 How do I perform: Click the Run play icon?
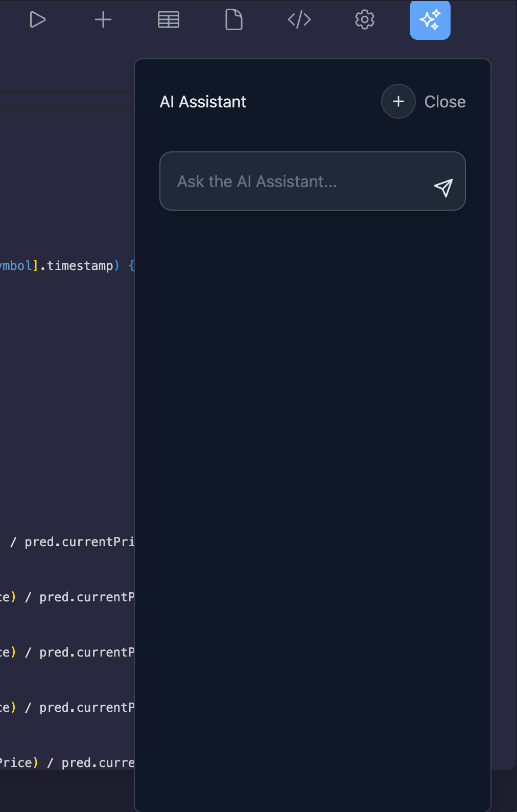pyautogui.click(x=38, y=20)
